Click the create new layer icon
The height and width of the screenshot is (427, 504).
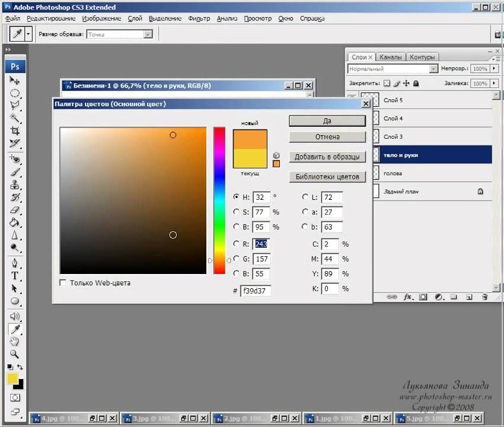pyautogui.click(x=468, y=297)
